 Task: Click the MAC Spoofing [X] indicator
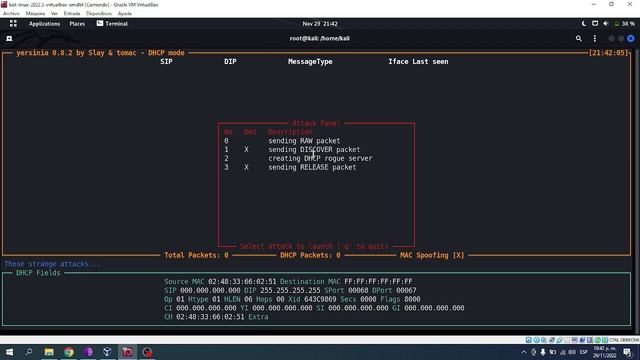point(432,255)
